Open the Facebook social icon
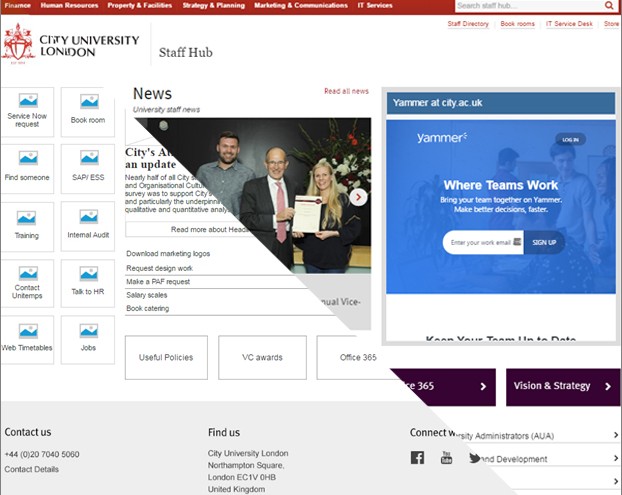 click(417, 458)
